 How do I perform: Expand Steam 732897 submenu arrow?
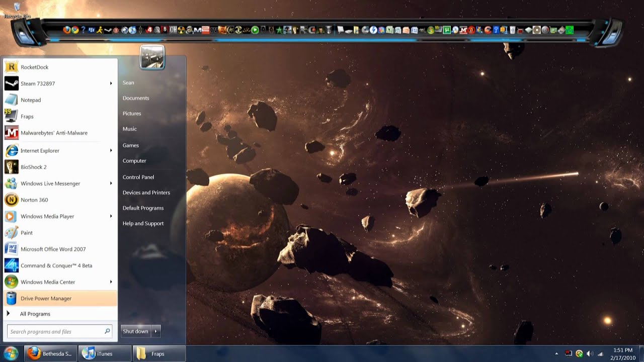pos(111,83)
